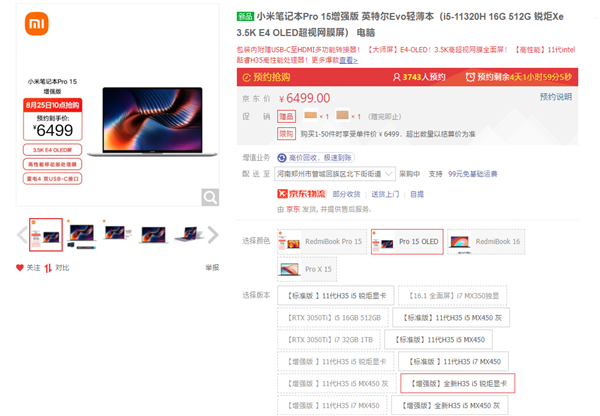
Task: Click the red heart 关注 favorite icon
Action: pyautogui.click(x=20, y=268)
